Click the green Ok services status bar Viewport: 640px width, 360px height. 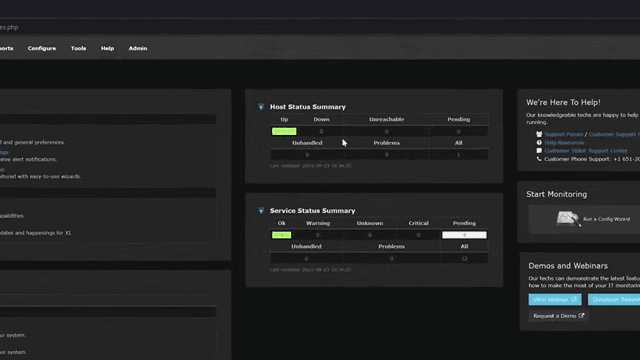click(x=282, y=235)
